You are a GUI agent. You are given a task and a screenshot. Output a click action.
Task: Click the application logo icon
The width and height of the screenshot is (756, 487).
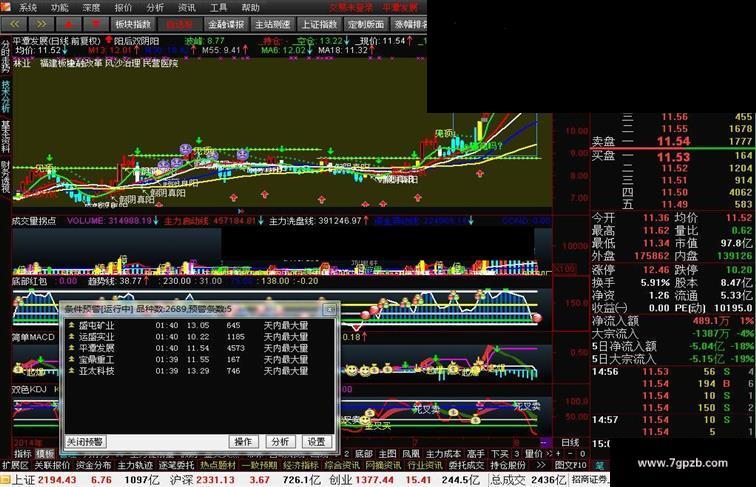click(6, 6)
